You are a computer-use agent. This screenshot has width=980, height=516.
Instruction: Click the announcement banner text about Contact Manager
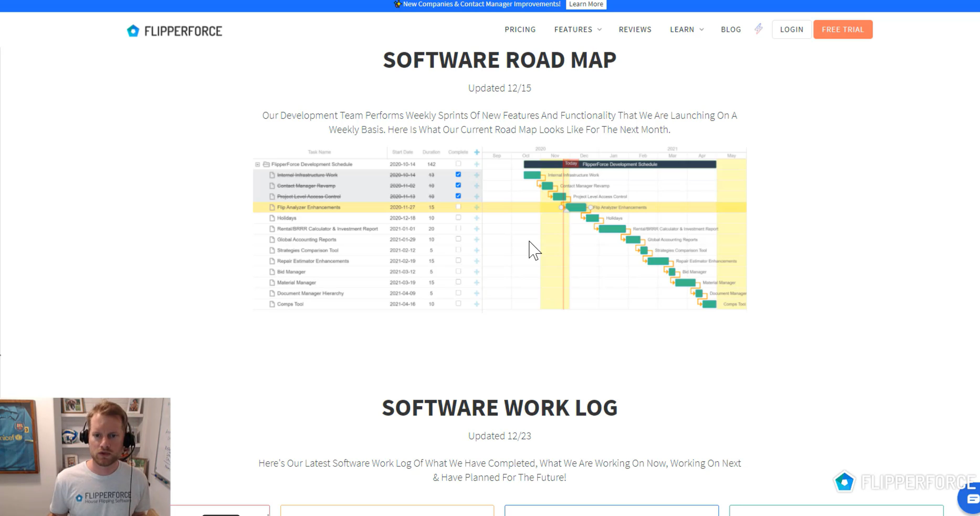coord(481,4)
